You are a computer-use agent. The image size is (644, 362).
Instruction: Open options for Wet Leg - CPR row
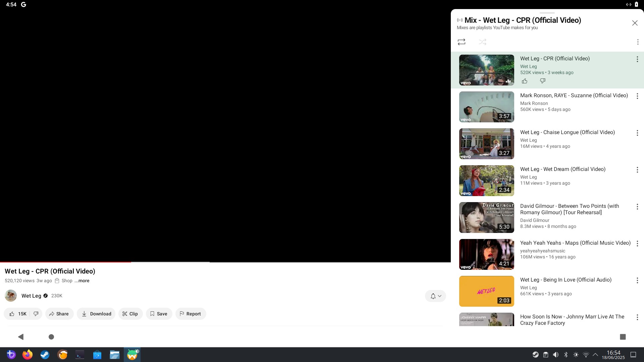pyautogui.click(x=637, y=59)
